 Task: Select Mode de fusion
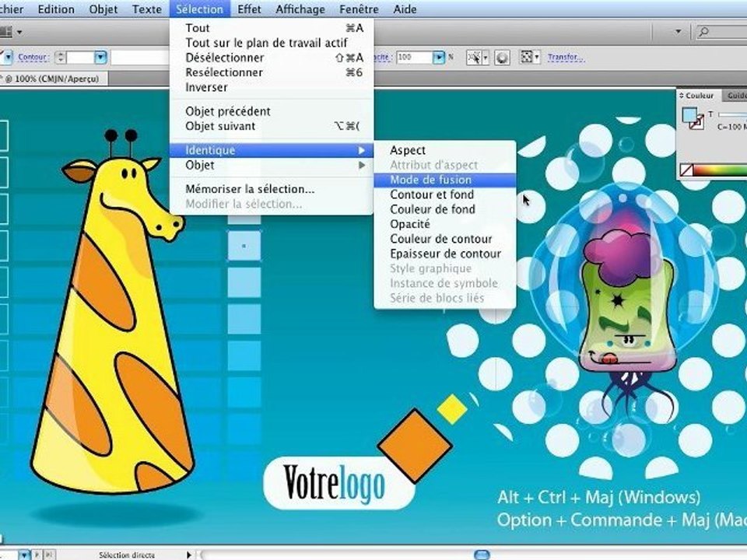pos(445,180)
